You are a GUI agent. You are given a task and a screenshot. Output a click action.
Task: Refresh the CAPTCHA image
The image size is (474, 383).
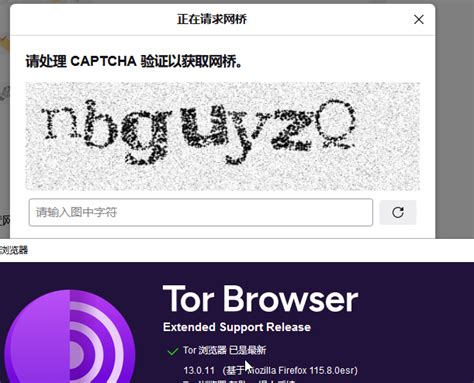click(x=398, y=212)
